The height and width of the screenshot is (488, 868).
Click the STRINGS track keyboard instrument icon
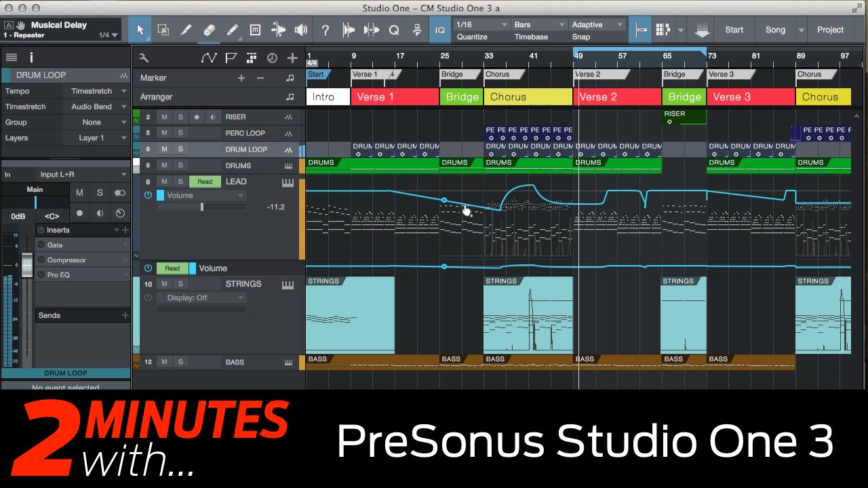tap(288, 285)
